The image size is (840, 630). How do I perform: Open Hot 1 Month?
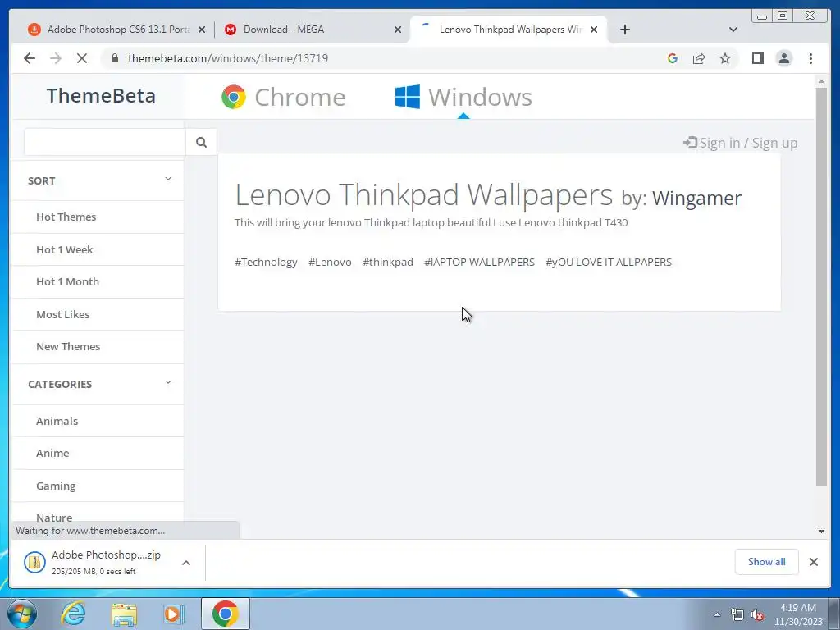click(67, 282)
